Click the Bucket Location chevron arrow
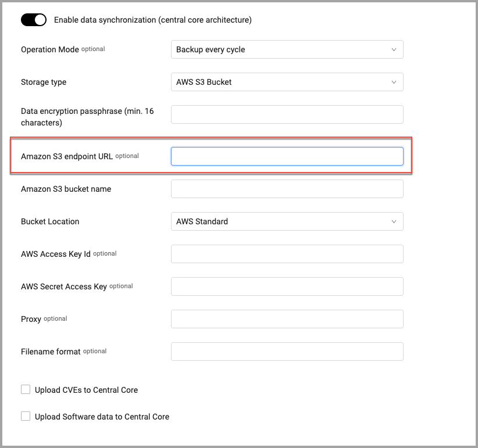Viewport: 478px width, 448px height. click(x=394, y=222)
